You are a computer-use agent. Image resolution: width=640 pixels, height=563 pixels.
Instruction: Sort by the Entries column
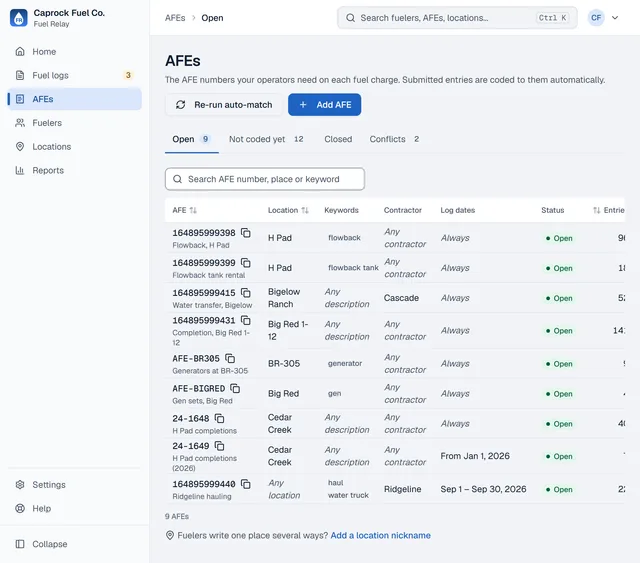pos(609,210)
